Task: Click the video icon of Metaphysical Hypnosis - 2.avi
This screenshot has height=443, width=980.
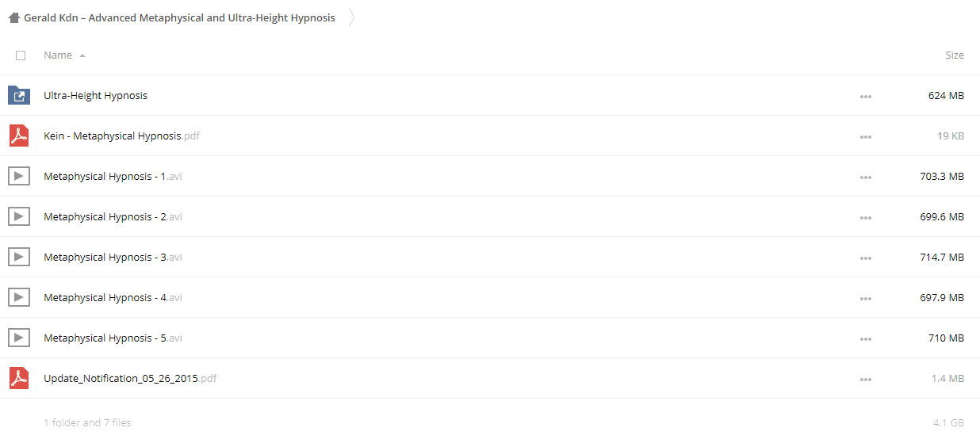Action: coord(19,217)
